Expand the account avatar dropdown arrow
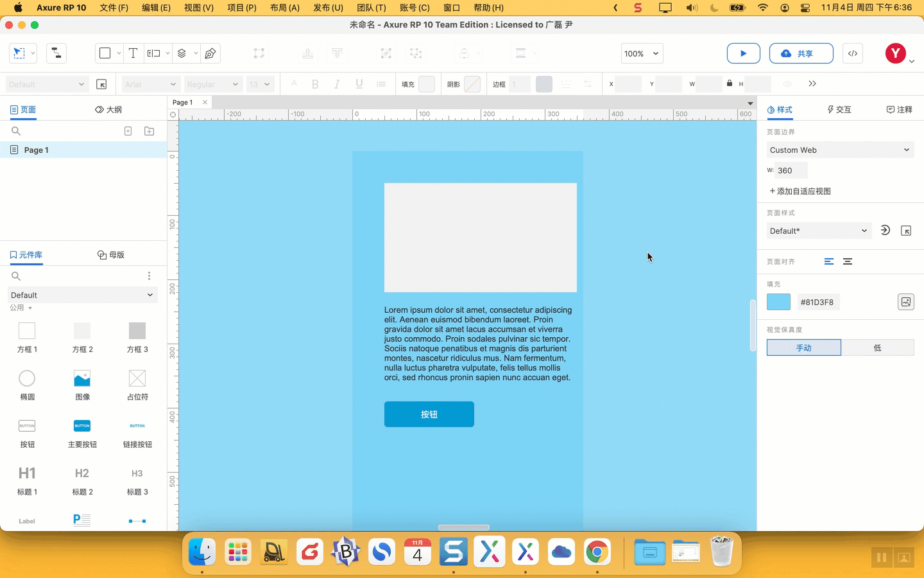 point(912,62)
